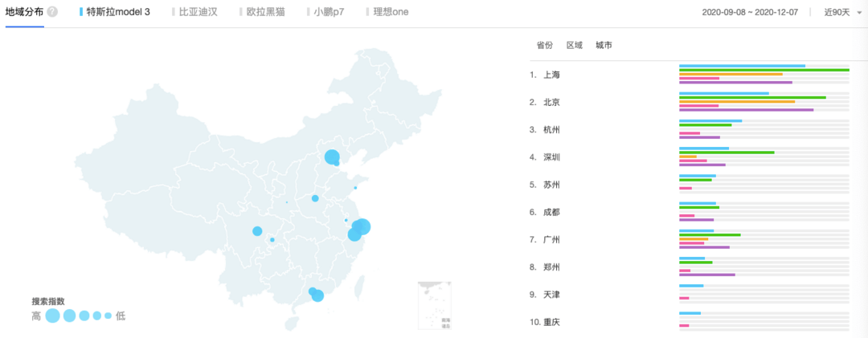
Task: Click the Chongqing bubble on the map
Action: point(272,239)
